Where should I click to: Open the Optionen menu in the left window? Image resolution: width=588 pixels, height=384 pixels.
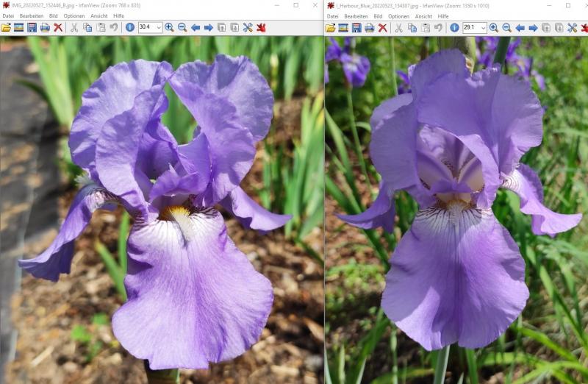(73, 15)
